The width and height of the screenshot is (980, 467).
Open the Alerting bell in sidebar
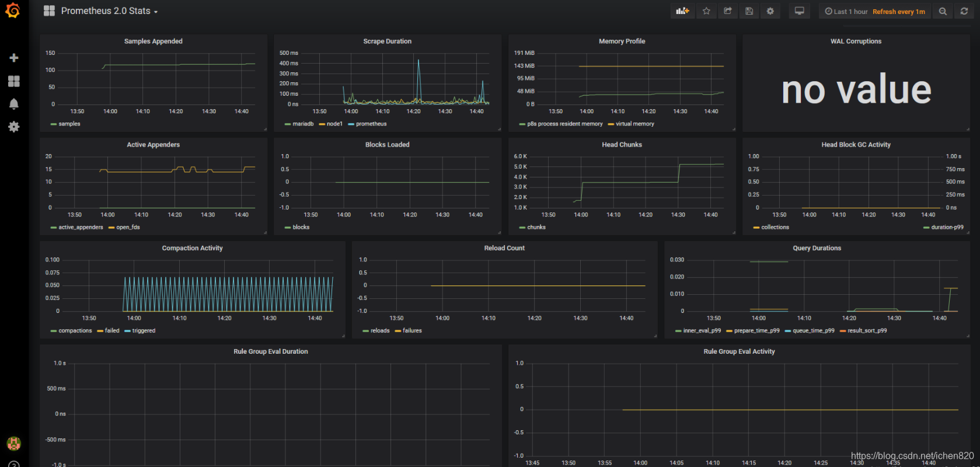pos(14,104)
